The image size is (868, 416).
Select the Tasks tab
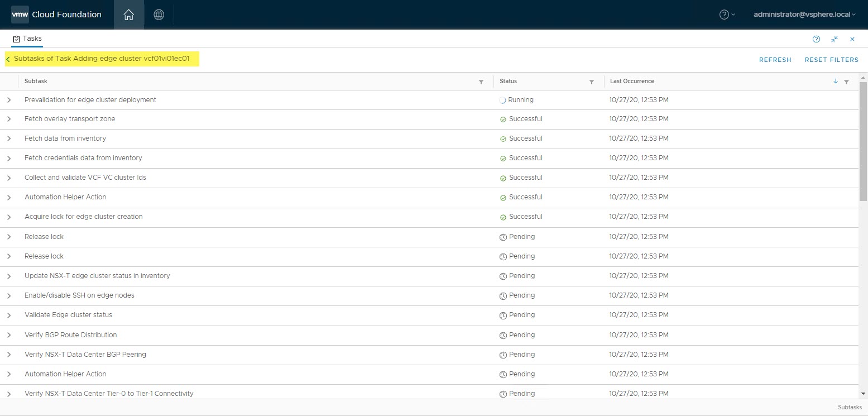(x=27, y=39)
